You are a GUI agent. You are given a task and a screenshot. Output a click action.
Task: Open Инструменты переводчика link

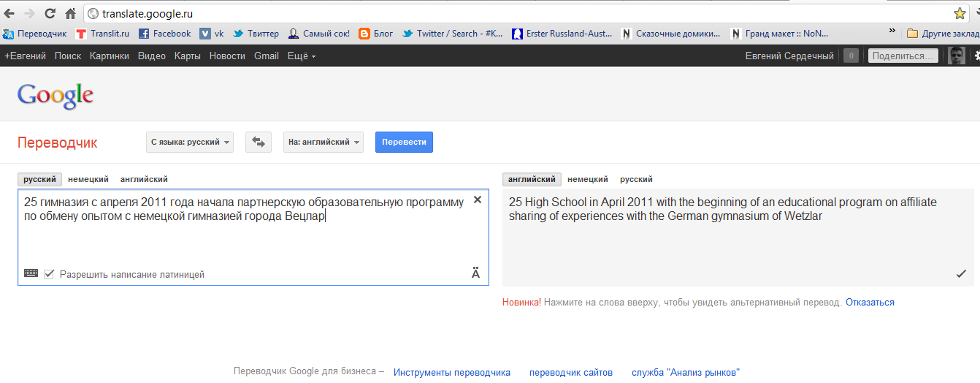[x=452, y=372]
